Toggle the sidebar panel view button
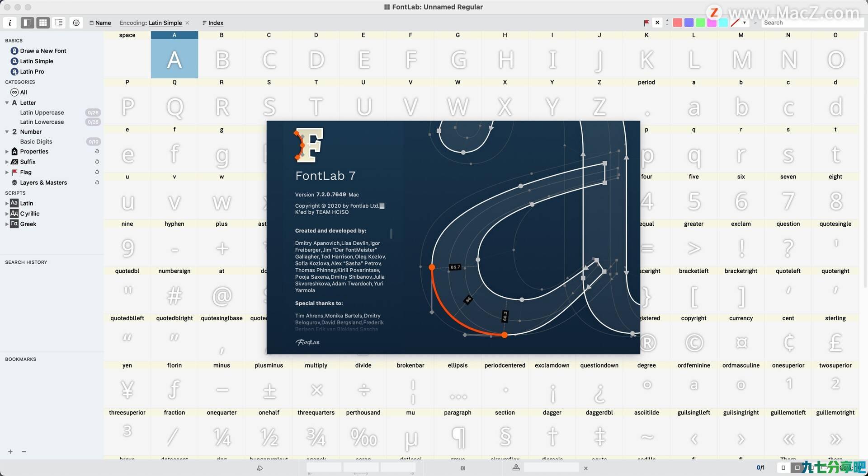The width and height of the screenshot is (868, 476). point(28,23)
